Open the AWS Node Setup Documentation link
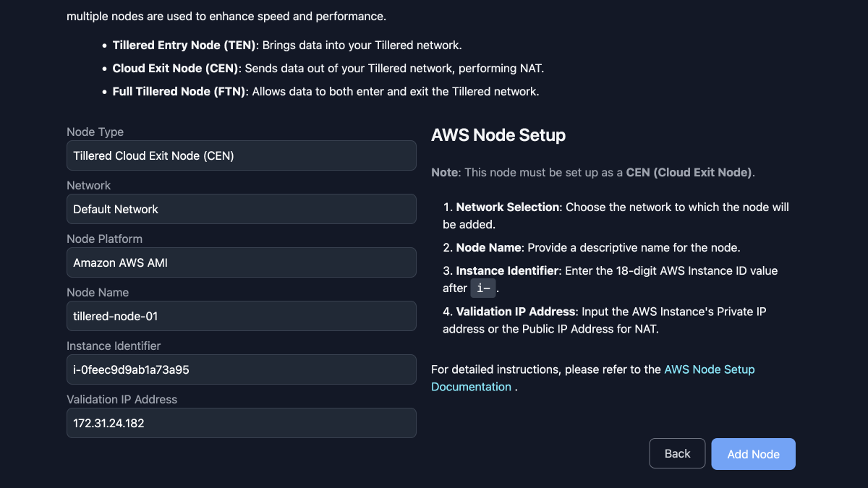This screenshot has height=488, width=868. [709, 369]
